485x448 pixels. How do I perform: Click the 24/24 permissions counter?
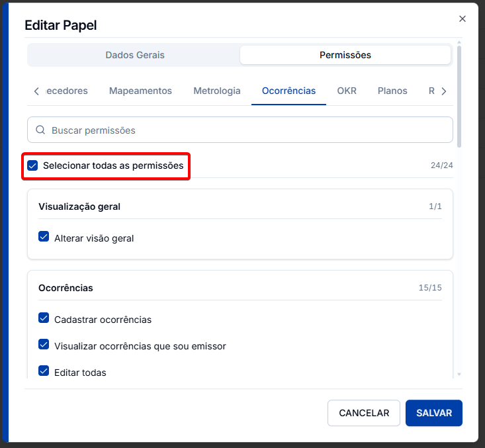tap(442, 165)
